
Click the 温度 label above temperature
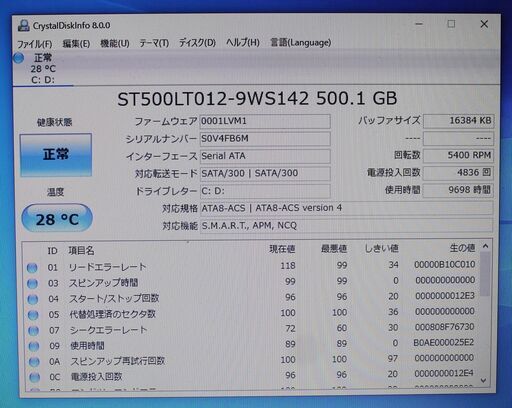coord(55,192)
